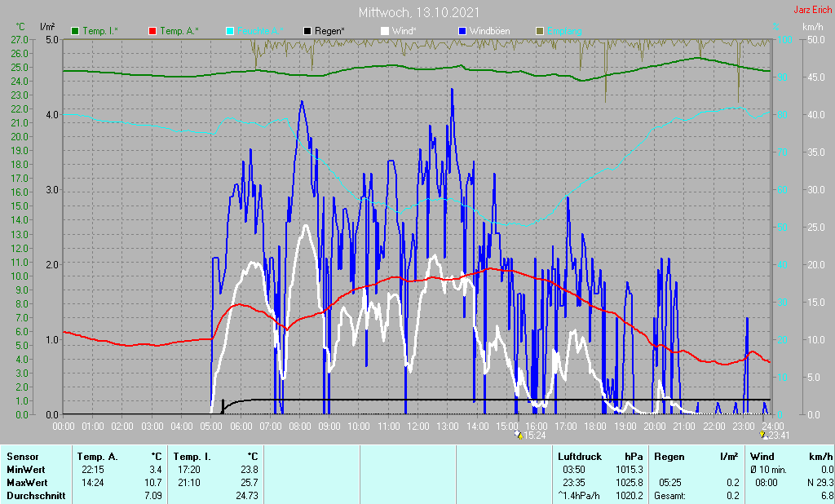Click the 12:00 time axis label
The width and height of the screenshot is (835, 504).
418,427
